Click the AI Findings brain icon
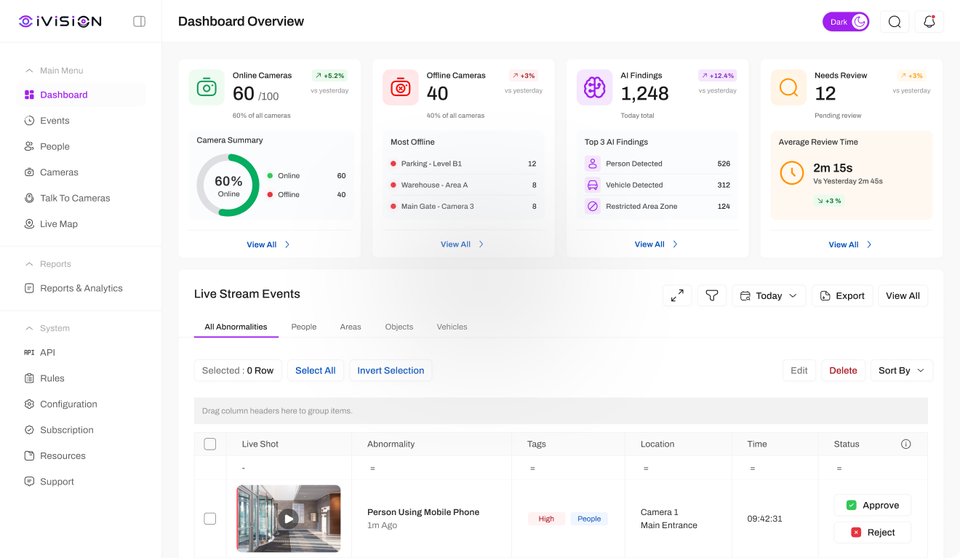960x558 pixels. tap(594, 88)
